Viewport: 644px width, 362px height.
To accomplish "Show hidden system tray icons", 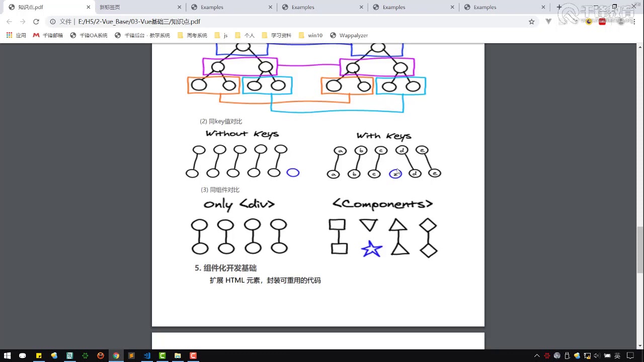I will tap(537, 355).
